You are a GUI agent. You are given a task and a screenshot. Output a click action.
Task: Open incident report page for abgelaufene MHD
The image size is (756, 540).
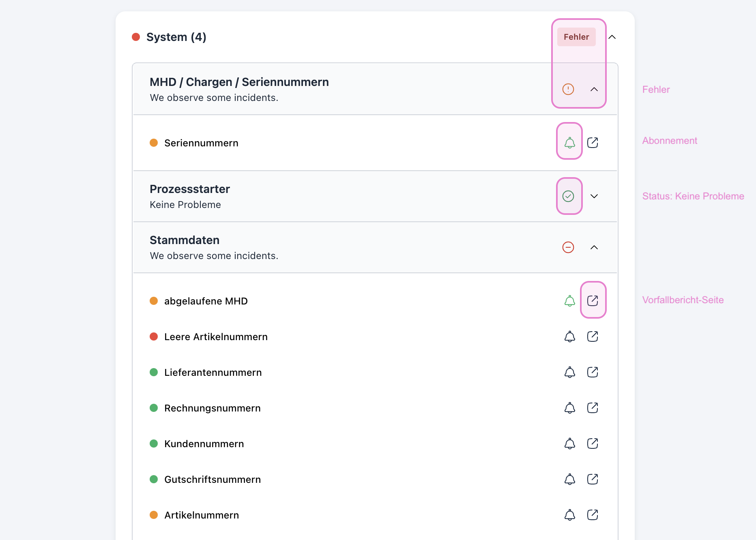(x=593, y=300)
